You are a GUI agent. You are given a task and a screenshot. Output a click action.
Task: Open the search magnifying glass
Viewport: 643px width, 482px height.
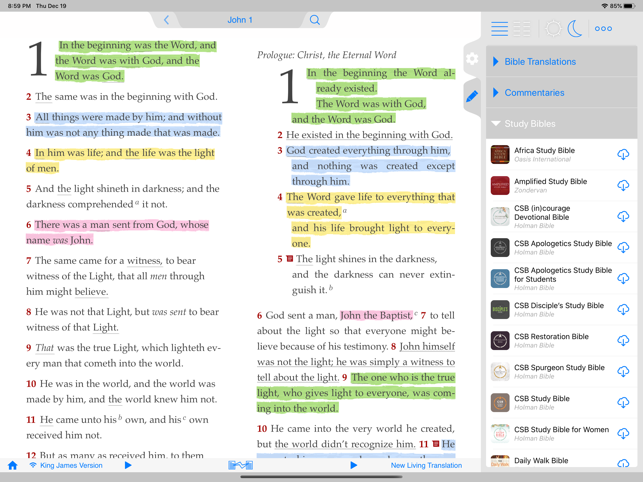[x=314, y=20]
